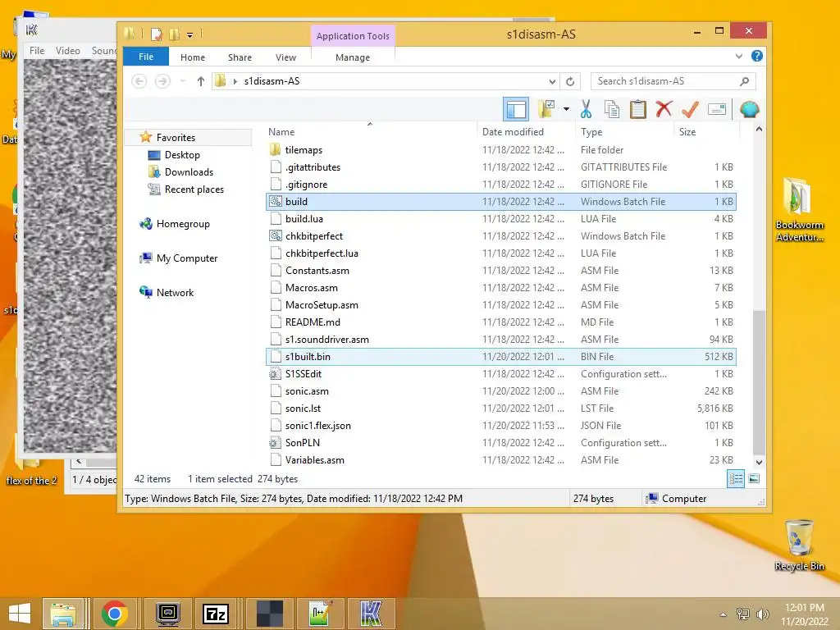Select Desktop in Favorites
The image size is (840, 630).
click(x=182, y=155)
